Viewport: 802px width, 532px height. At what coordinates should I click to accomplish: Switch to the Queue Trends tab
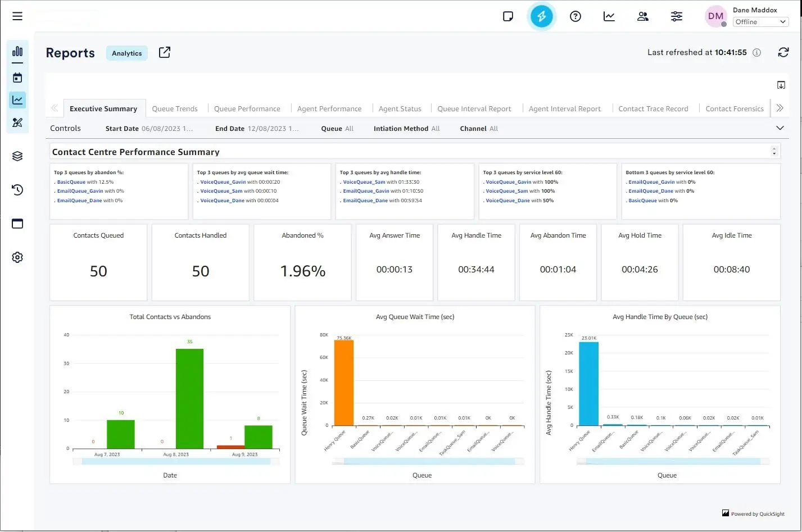click(x=175, y=109)
